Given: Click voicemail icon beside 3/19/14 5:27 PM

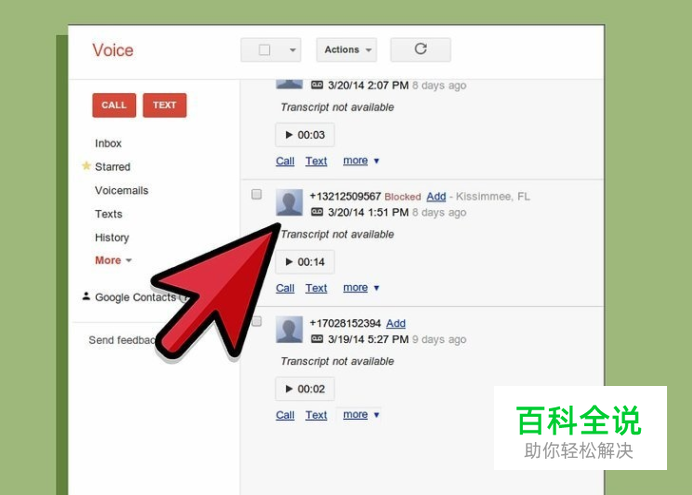Looking at the screenshot, I should tap(317, 339).
